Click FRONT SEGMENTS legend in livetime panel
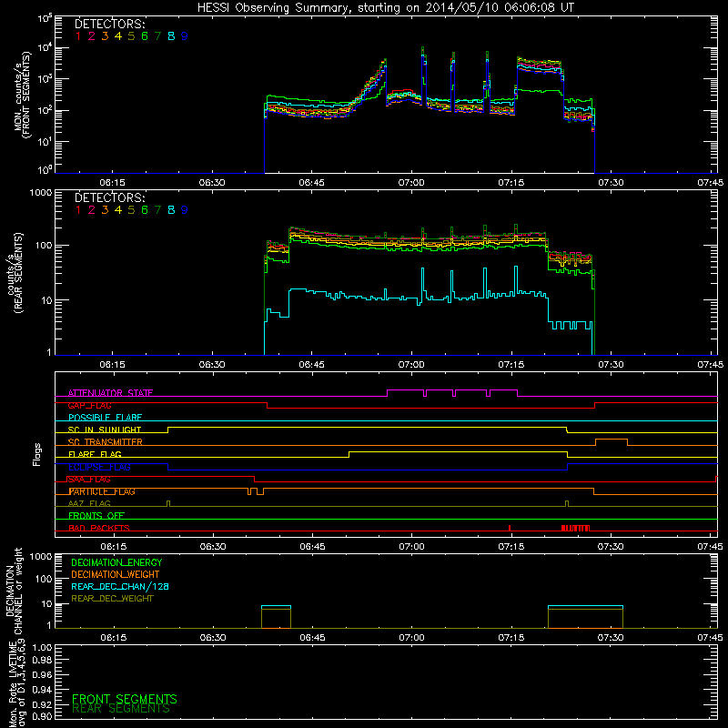 tap(125, 699)
